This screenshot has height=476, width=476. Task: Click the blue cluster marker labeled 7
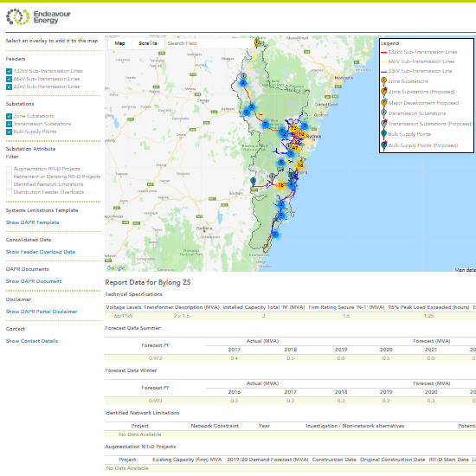point(266,124)
